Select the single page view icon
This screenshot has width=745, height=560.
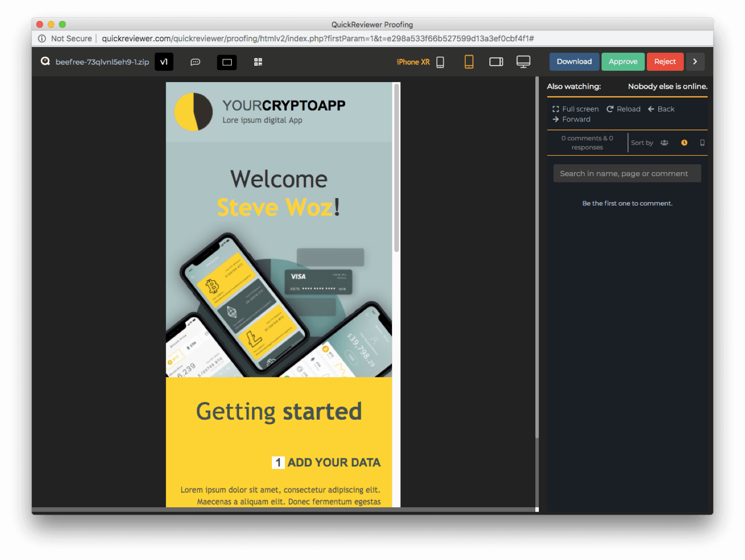tap(227, 62)
